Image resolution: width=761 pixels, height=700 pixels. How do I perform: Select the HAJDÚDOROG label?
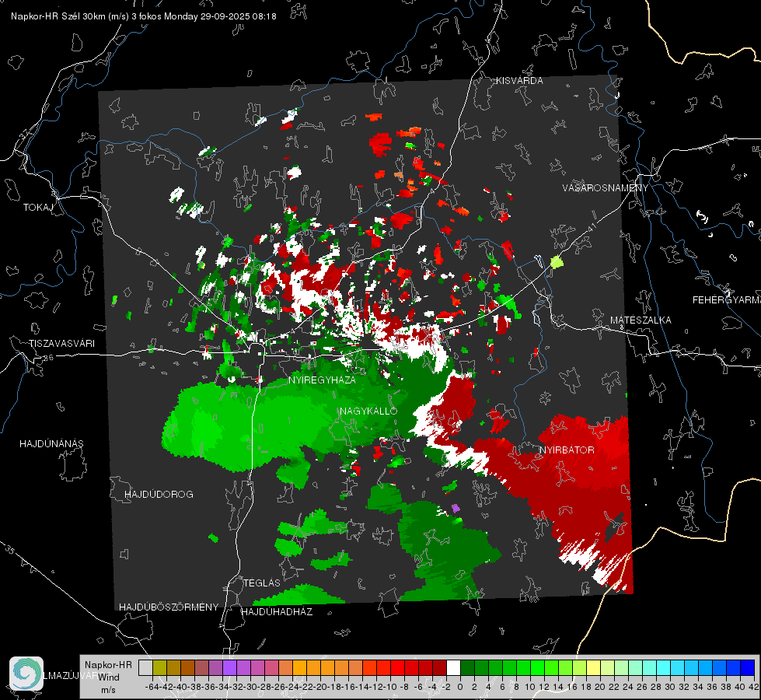pos(159,494)
